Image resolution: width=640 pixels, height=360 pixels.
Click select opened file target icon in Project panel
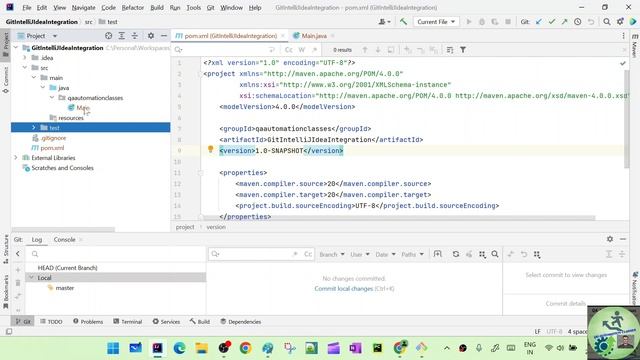pos(109,36)
